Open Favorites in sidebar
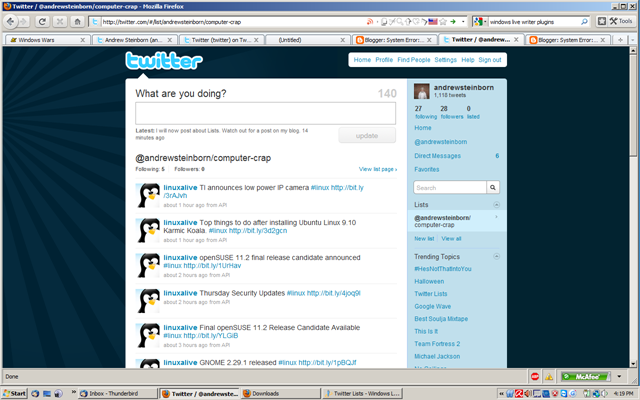Screen dimensions: 640x400 [x=427, y=169]
